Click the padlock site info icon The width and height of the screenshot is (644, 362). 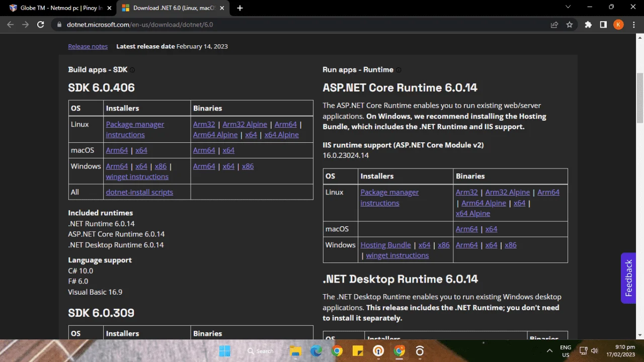59,24
